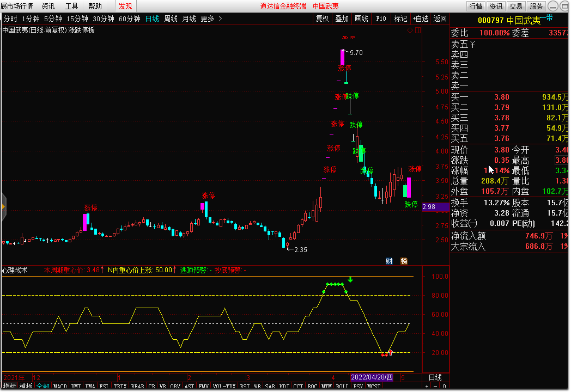
Task: Click the minus zoom button at bottom right
Action: pos(435,386)
